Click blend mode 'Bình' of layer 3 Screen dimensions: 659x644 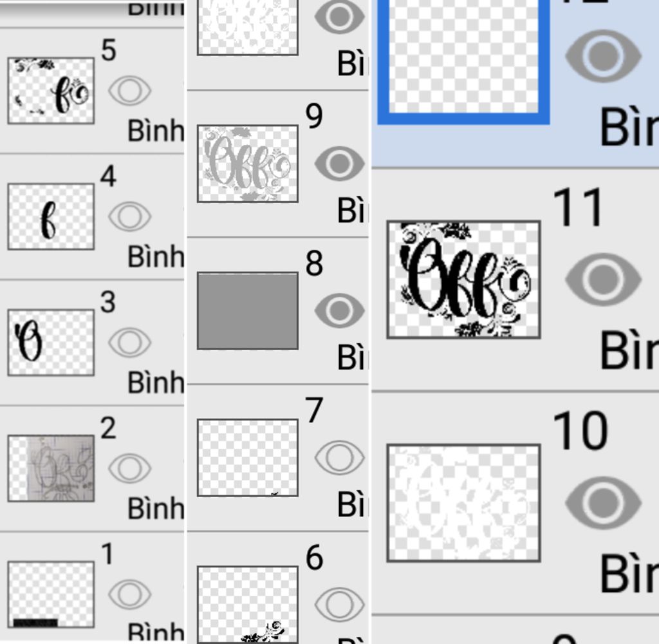coord(156,383)
